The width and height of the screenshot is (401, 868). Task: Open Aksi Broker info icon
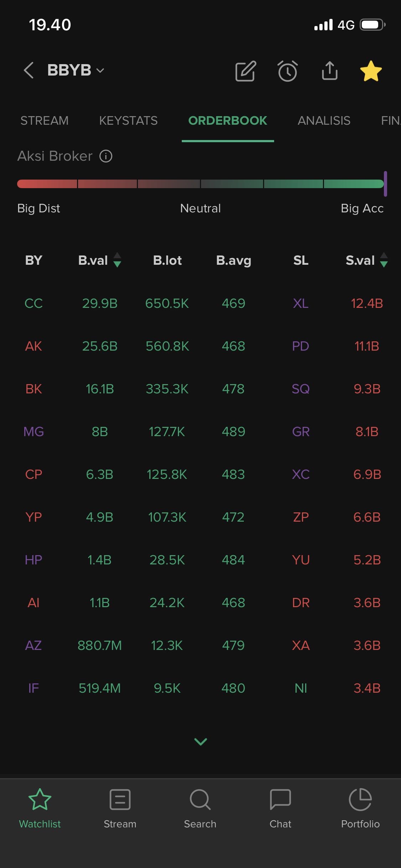106,156
